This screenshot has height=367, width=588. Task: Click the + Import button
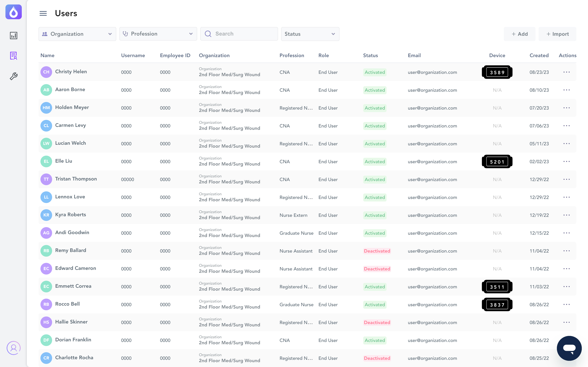point(557,34)
